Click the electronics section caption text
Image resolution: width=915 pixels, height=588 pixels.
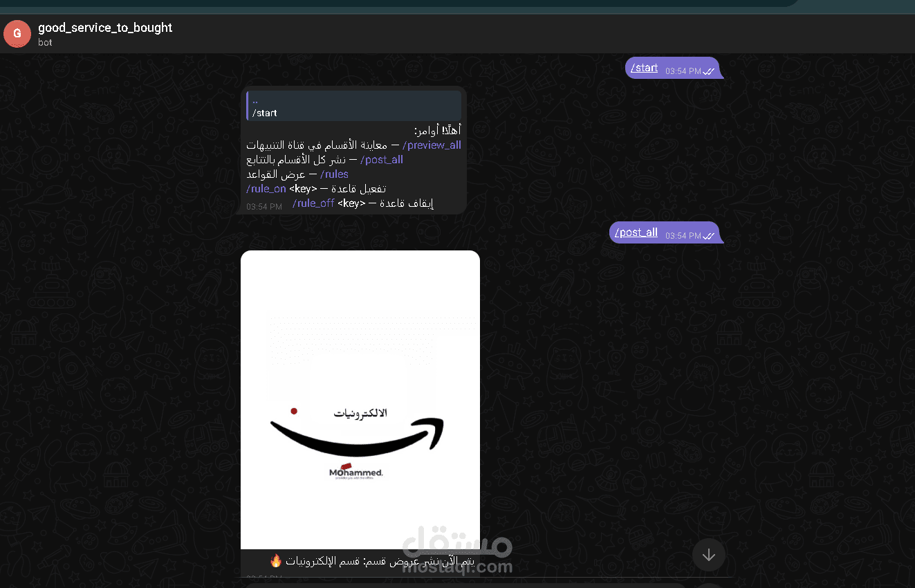(x=373, y=560)
